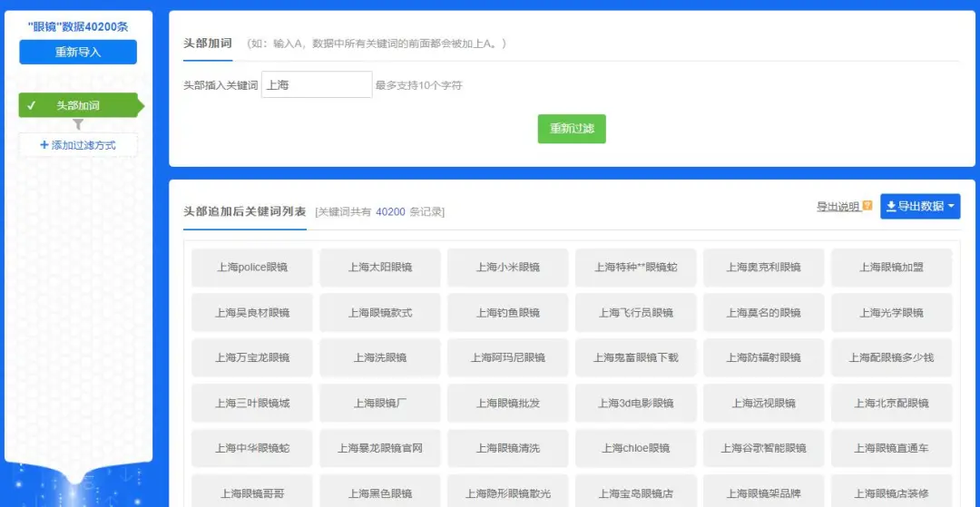The width and height of the screenshot is (980, 507).
Task: Click the "眼镜"数据40200条 sidebar title
Action: (x=78, y=27)
